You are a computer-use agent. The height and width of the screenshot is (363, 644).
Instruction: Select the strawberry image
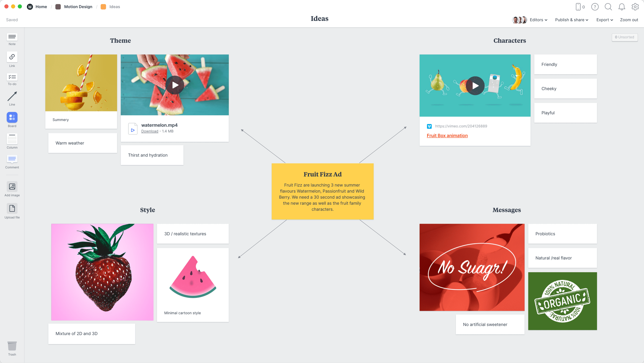pos(102,272)
